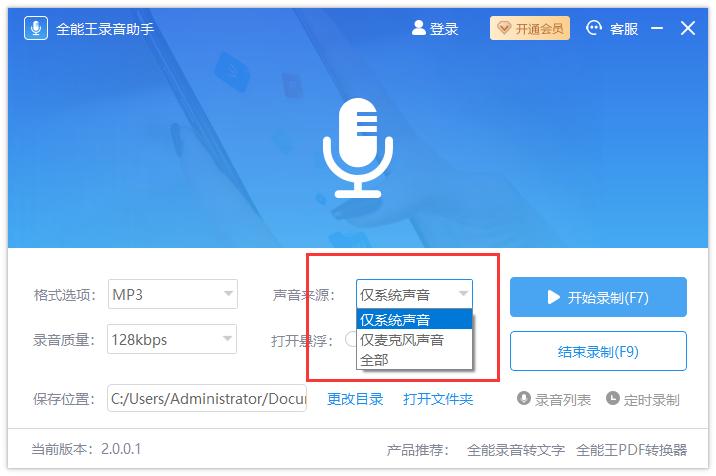The image size is (716, 476).
Task: Click the 开通会员 VIP membership badge
Action: [x=529, y=28]
